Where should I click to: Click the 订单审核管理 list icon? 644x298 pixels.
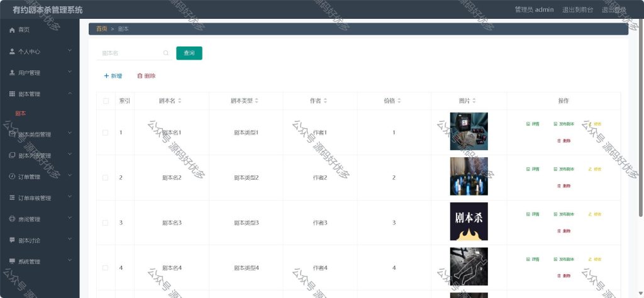click(x=12, y=198)
